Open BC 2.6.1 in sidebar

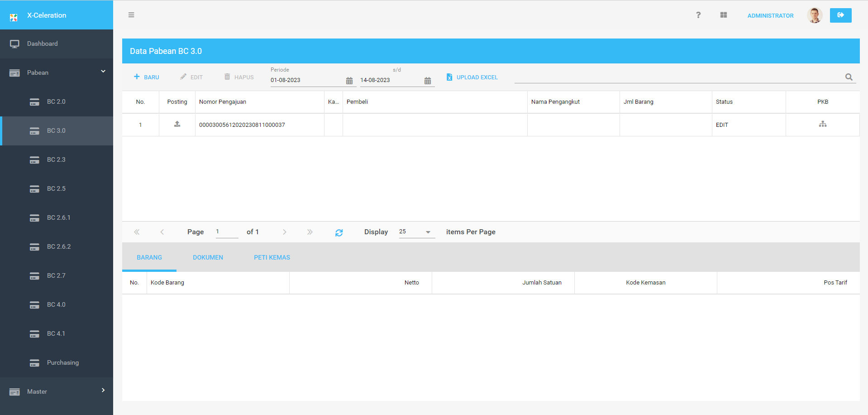click(x=57, y=217)
